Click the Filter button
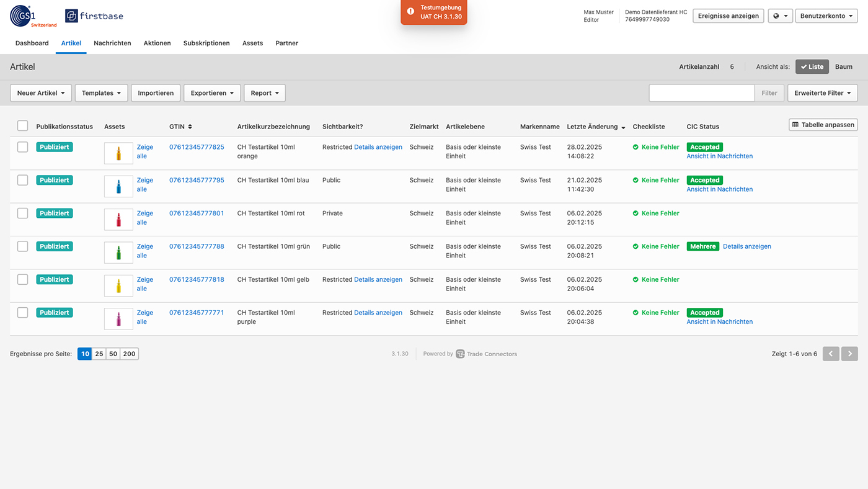Viewport: 868px width, 489px height. pyautogui.click(x=769, y=93)
